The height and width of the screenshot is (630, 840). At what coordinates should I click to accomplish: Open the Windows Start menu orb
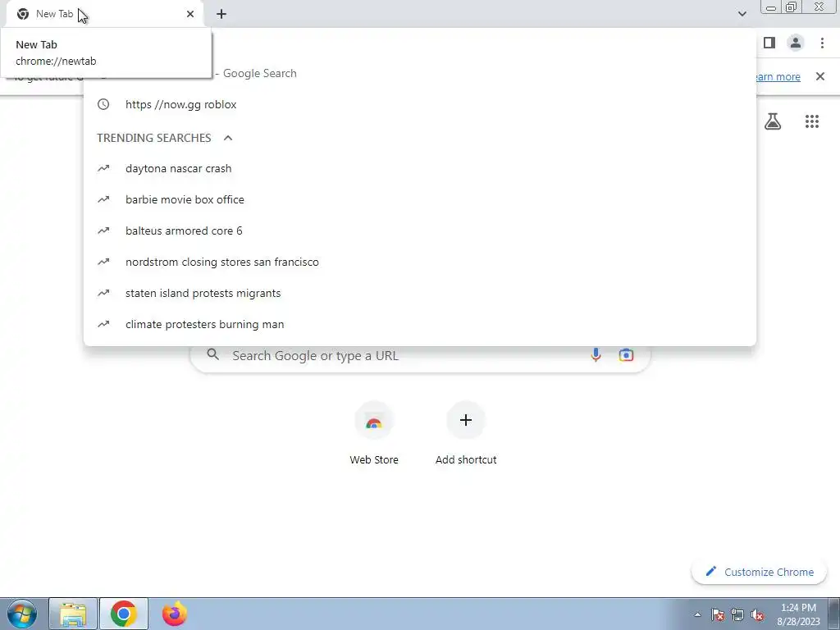coord(22,614)
